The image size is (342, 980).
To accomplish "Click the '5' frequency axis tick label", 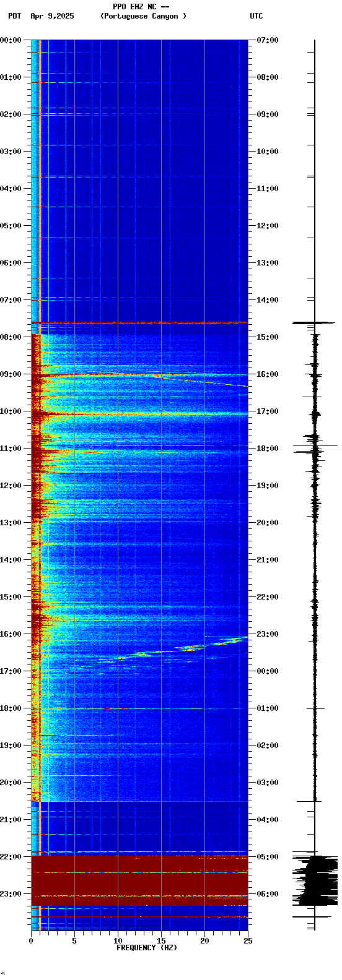I will tap(74, 941).
